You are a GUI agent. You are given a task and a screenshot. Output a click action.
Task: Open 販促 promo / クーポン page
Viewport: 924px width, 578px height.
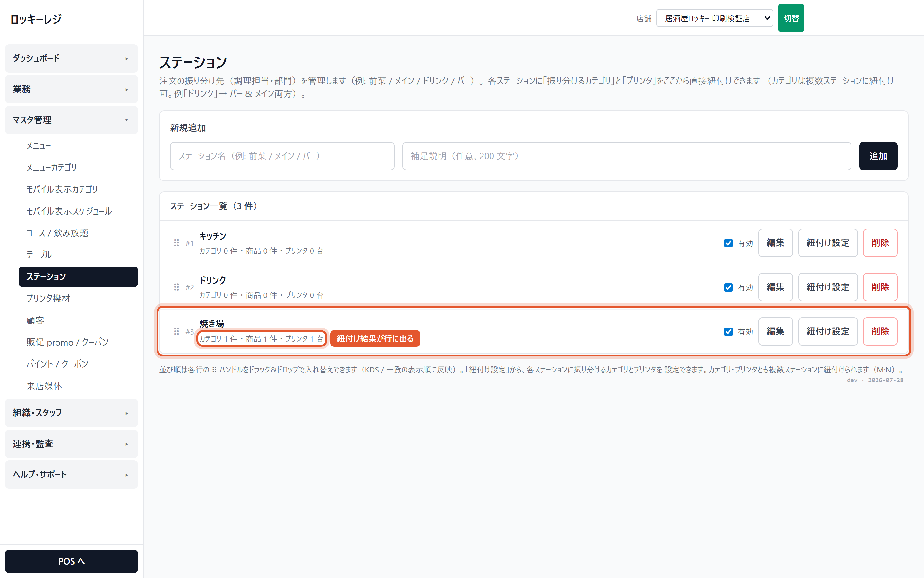[x=78, y=342]
